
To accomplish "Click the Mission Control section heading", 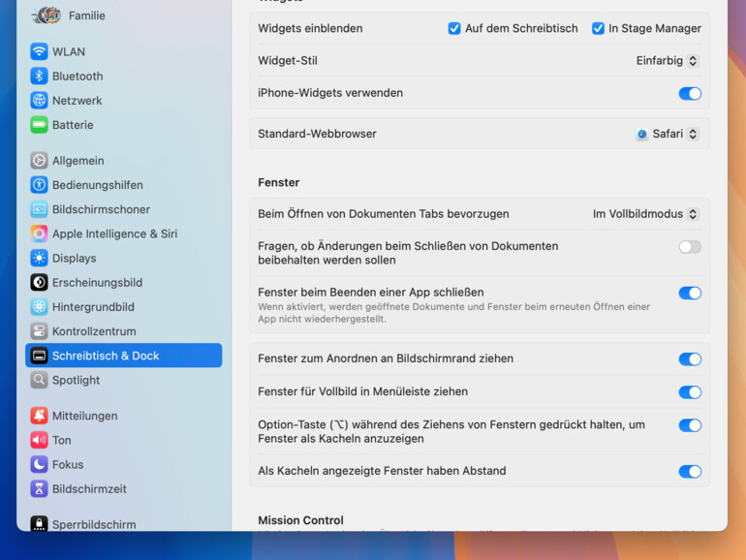I will click(300, 520).
